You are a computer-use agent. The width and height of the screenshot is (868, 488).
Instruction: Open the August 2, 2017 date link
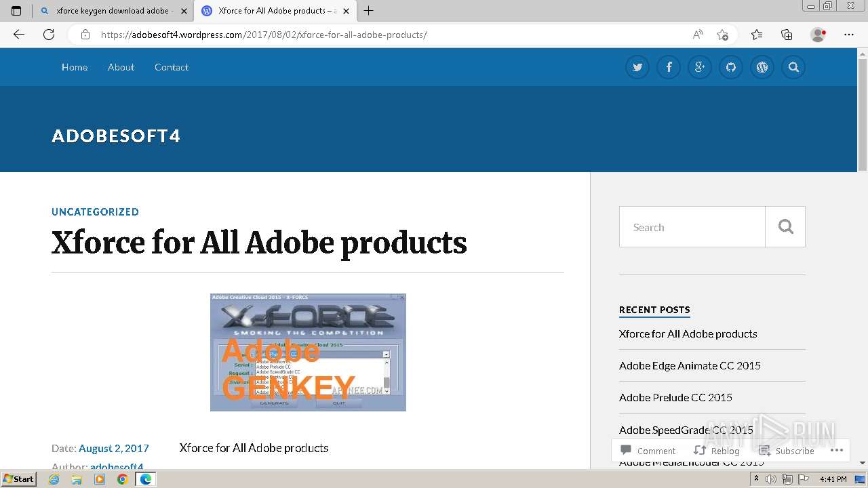114,448
